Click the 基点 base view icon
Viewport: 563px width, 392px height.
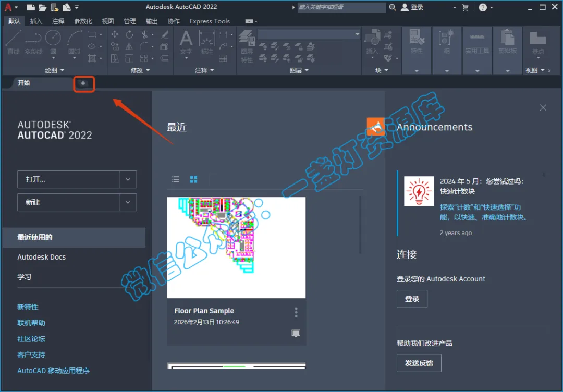click(538, 44)
